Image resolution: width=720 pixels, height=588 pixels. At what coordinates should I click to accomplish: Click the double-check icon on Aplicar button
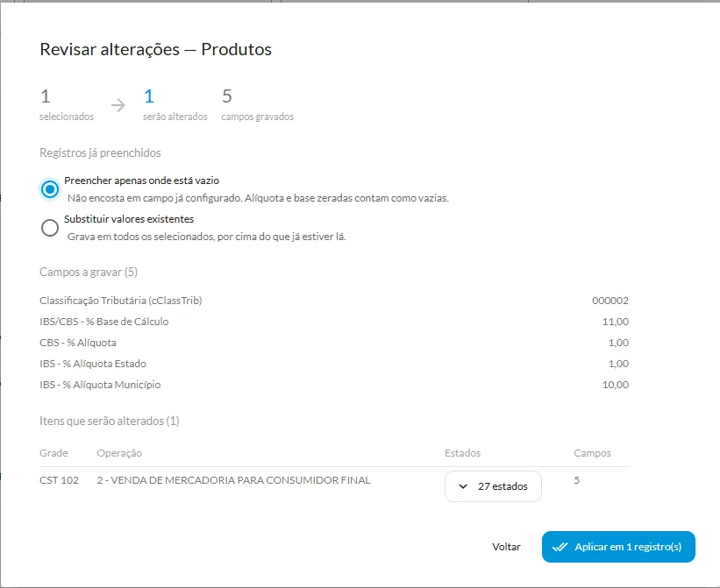pos(560,547)
